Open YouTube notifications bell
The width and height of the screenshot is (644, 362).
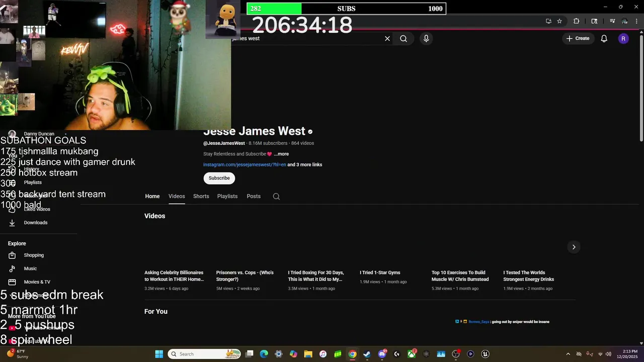click(x=604, y=39)
